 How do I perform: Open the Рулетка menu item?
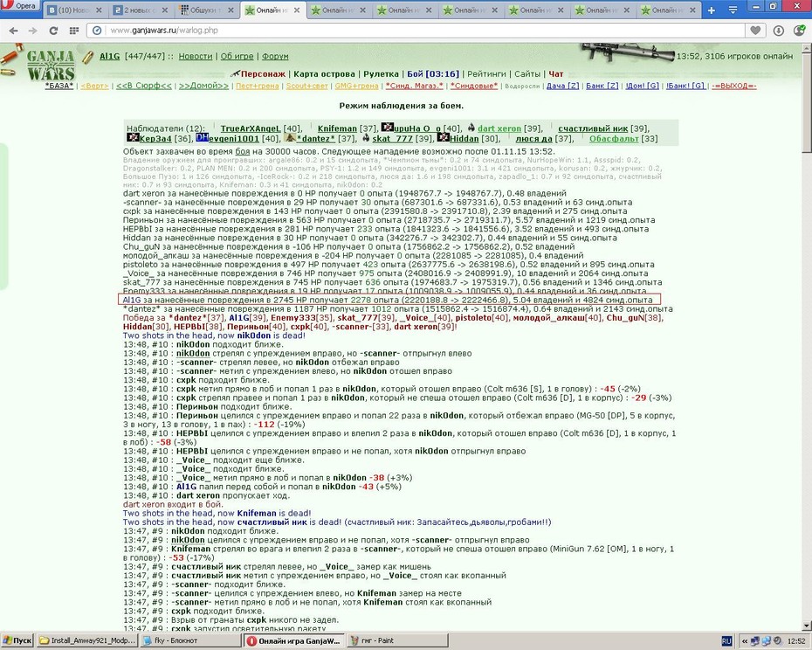point(381,73)
